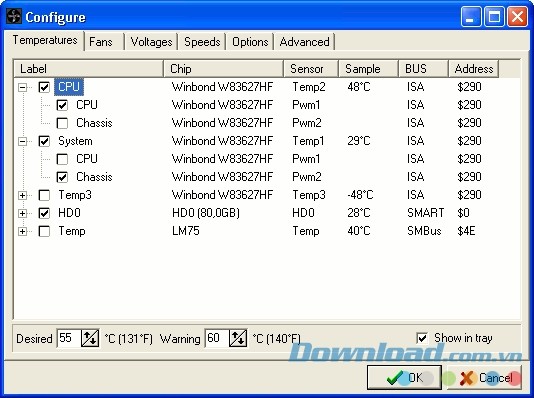
Task: Click the green checkmark OK button
Action: (x=404, y=378)
